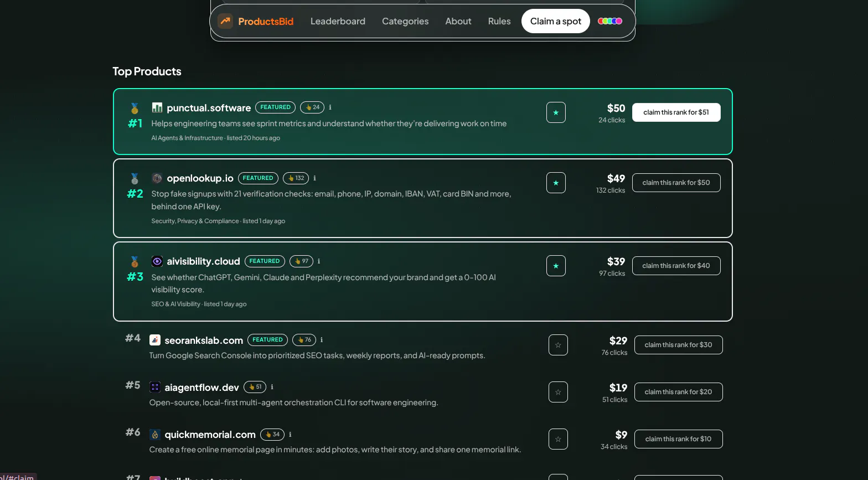Click the seorankslab.com product favicon

(x=155, y=340)
